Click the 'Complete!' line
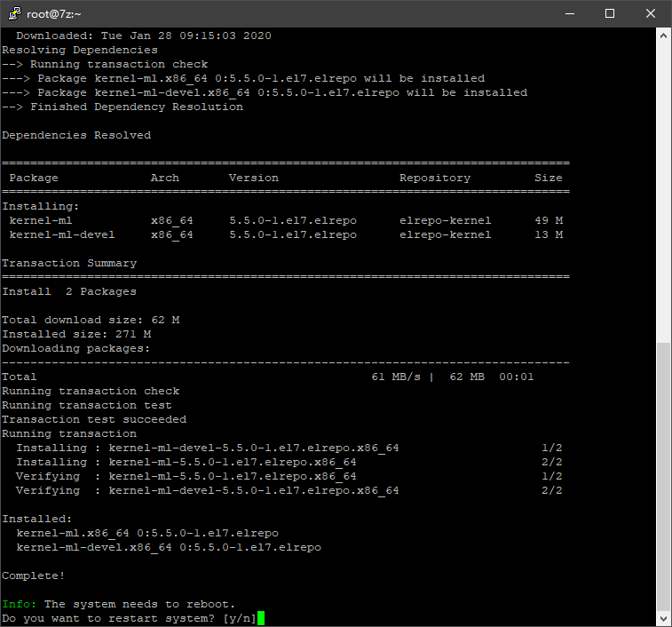Image resolution: width=672 pixels, height=627 pixels. [x=34, y=575]
